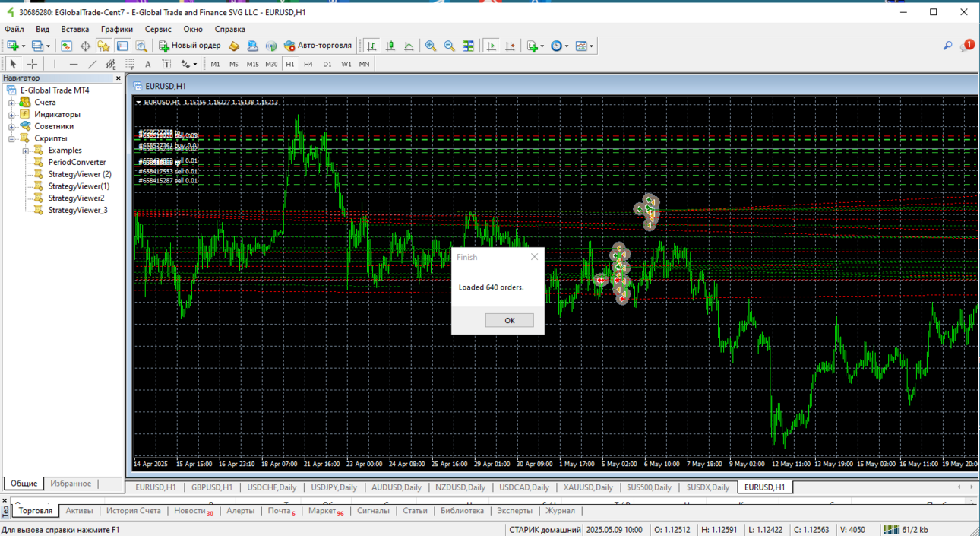
Task: Collapse the Скрипты tree node
Action: pyautogui.click(x=12, y=139)
